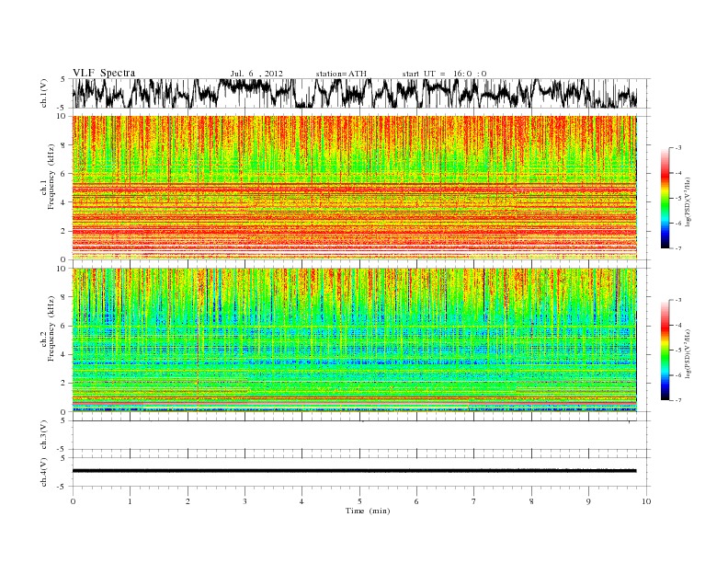Image resolution: width=728 pixels, height=563 pixels.
Task: Click the '10' tick on the time axis
Action: [x=646, y=501]
